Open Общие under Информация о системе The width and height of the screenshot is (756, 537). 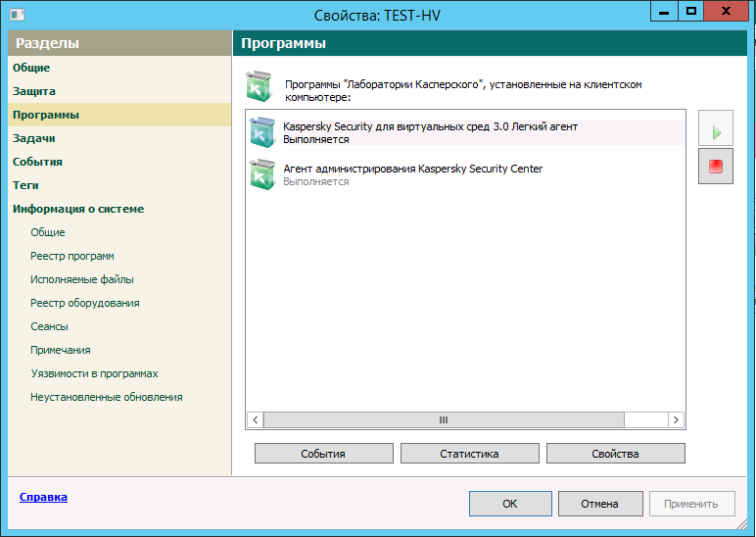48,232
